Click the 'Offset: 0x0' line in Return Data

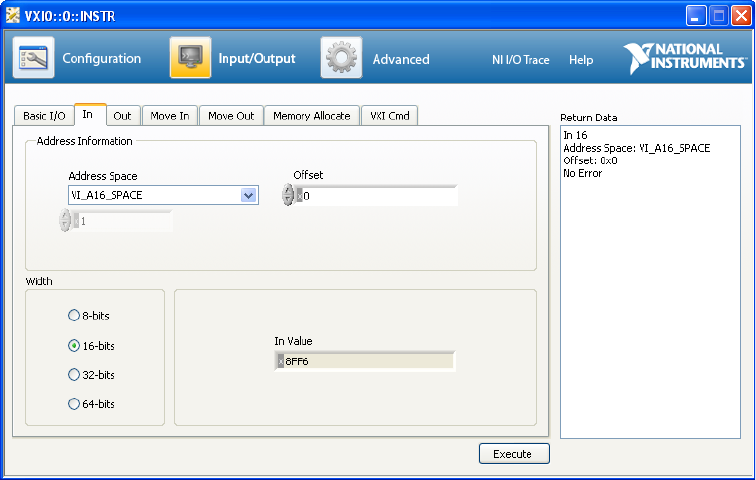click(590, 160)
